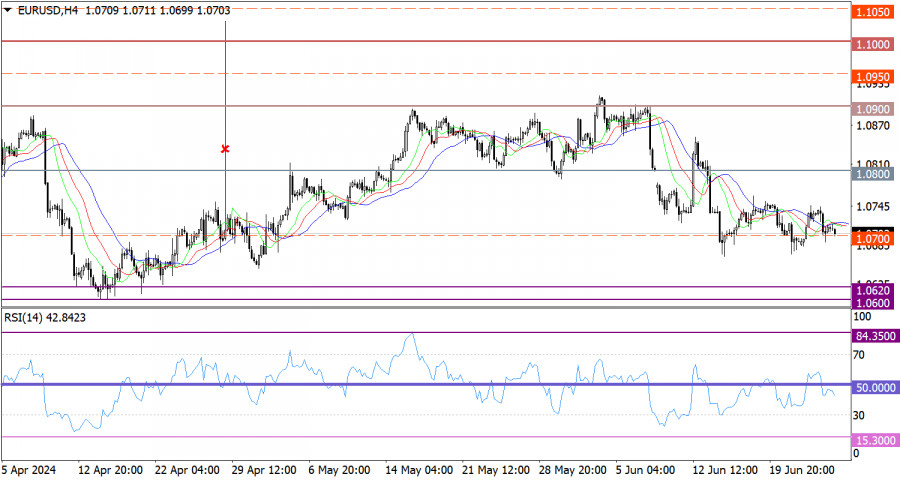Screen dimensions: 900x480
Task: Click the 12 Jun 12:00 time label
Action: [726, 470]
